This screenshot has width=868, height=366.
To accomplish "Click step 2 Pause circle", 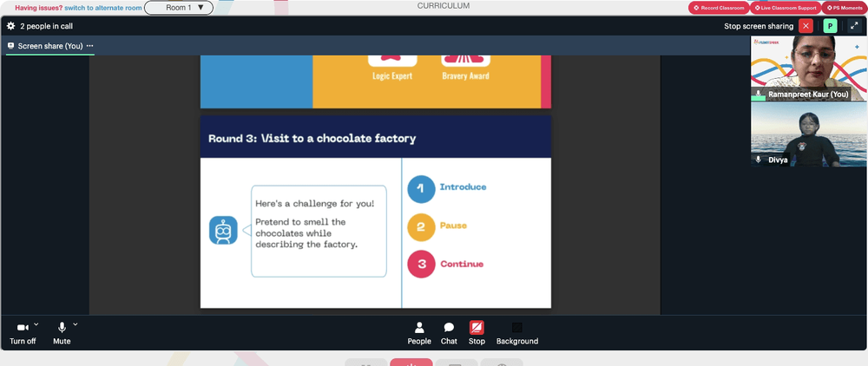I will [x=421, y=226].
